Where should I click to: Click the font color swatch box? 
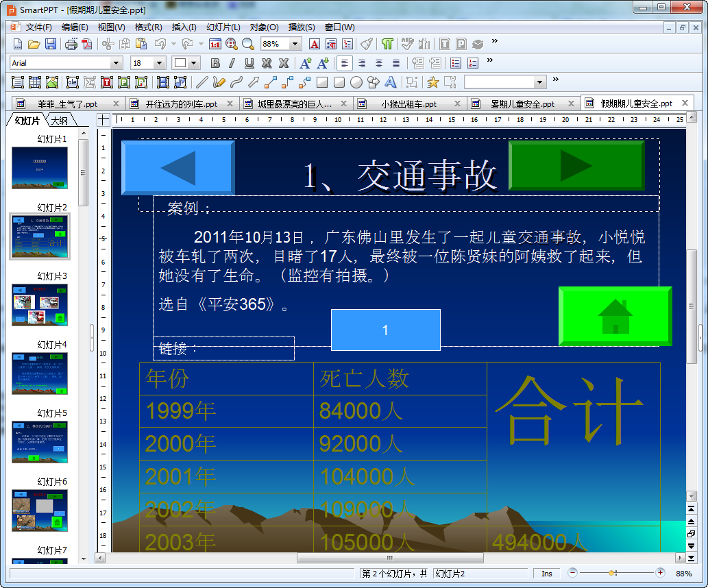[180, 63]
